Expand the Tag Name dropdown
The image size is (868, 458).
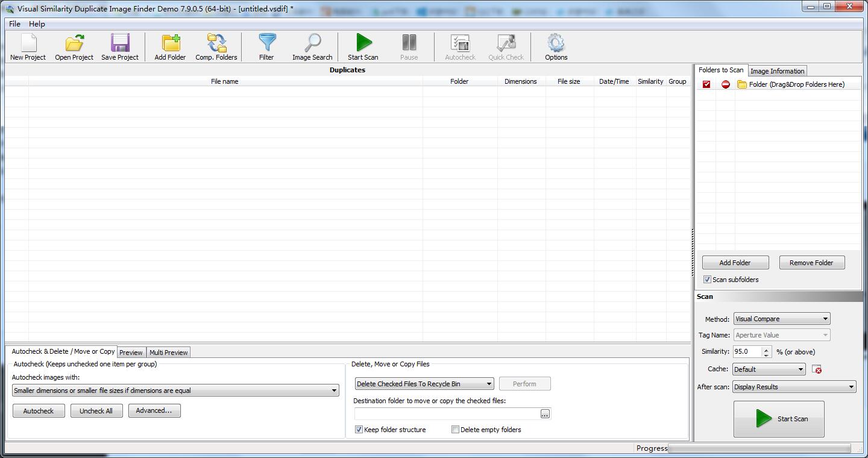782,335
